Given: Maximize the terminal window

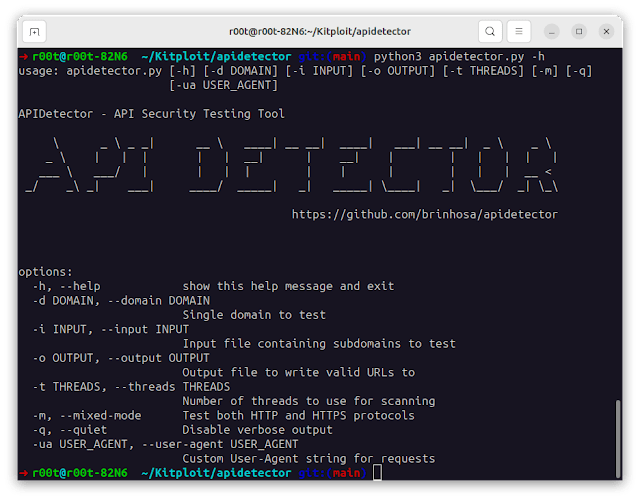Looking at the screenshot, I should click(x=579, y=31).
